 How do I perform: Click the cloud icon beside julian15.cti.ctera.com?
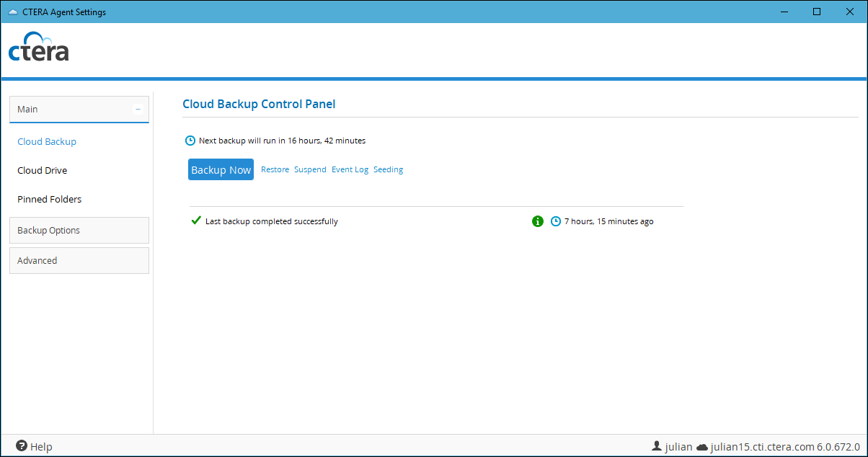702,447
